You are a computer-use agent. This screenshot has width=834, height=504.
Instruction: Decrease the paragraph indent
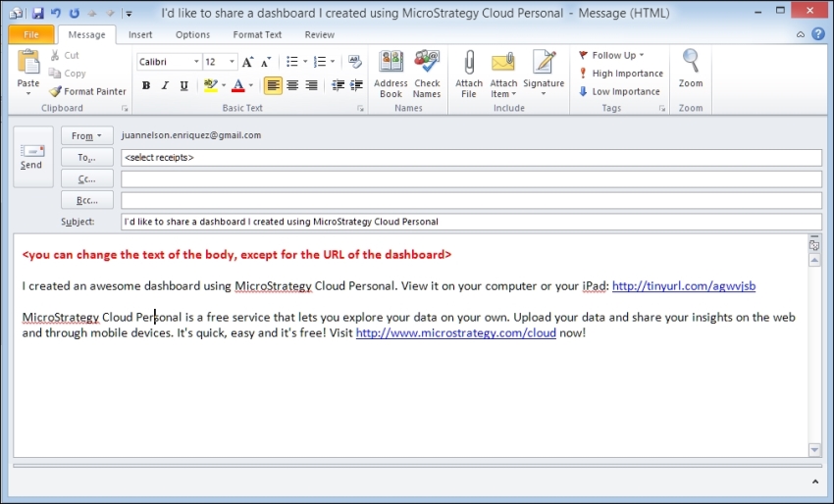[x=338, y=85]
